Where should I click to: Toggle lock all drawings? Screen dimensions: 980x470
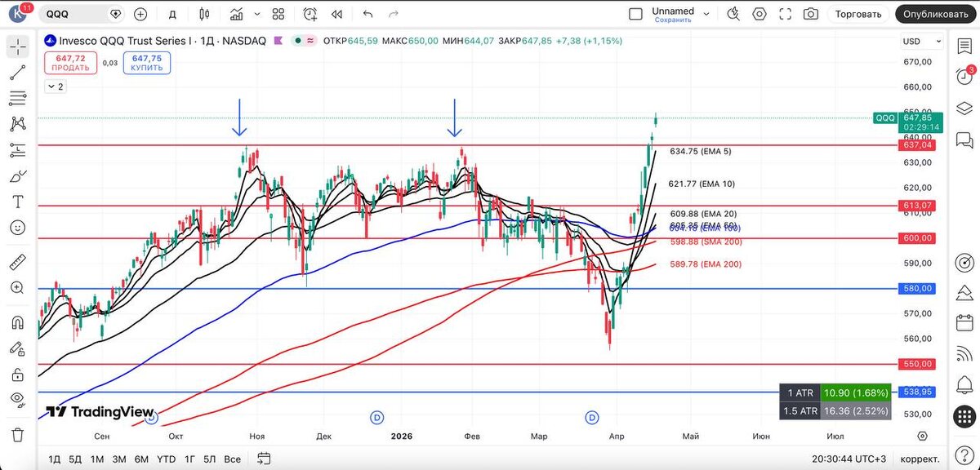(x=17, y=374)
